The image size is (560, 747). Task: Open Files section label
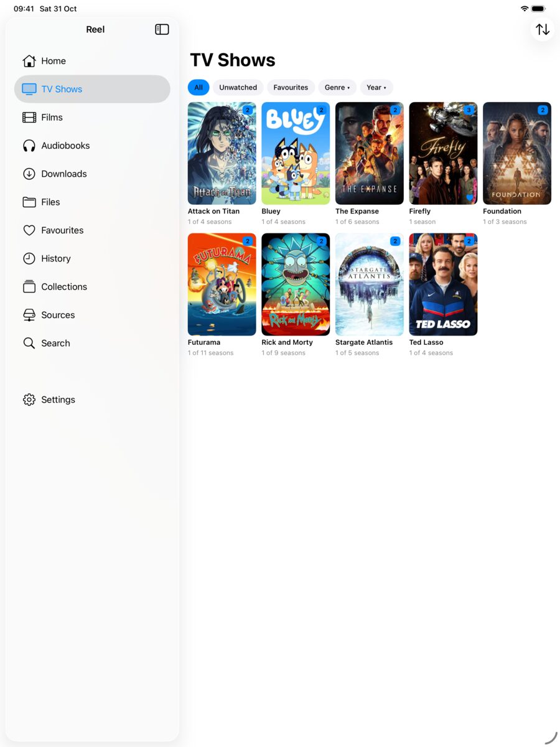[50, 202]
